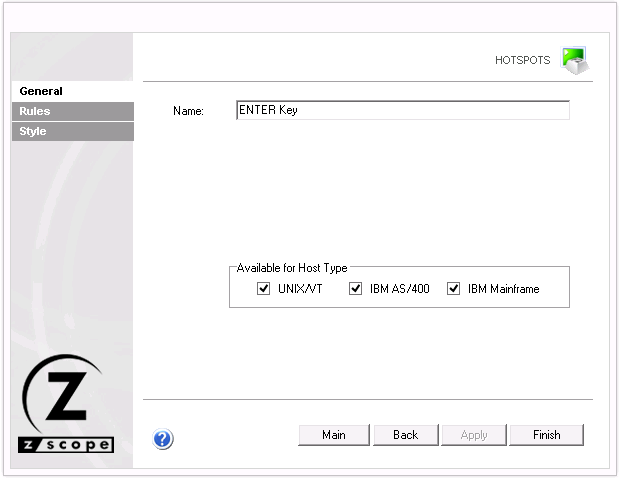The height and width of the screenshot is (479, 620).
Task: Switch to the Style section
Action: pyautogui.click(x=73, y=131)
